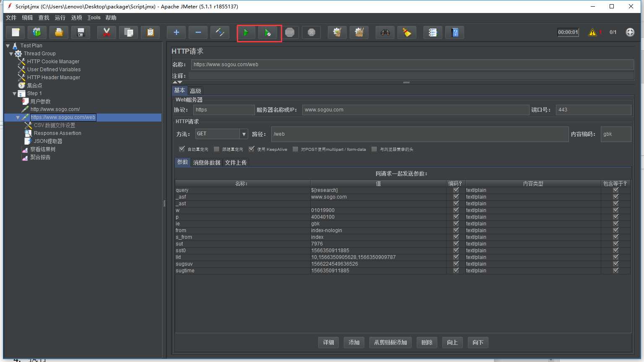Paste from the clipboard using the toolbar icon
644x362 pixels.
(151, 32)
